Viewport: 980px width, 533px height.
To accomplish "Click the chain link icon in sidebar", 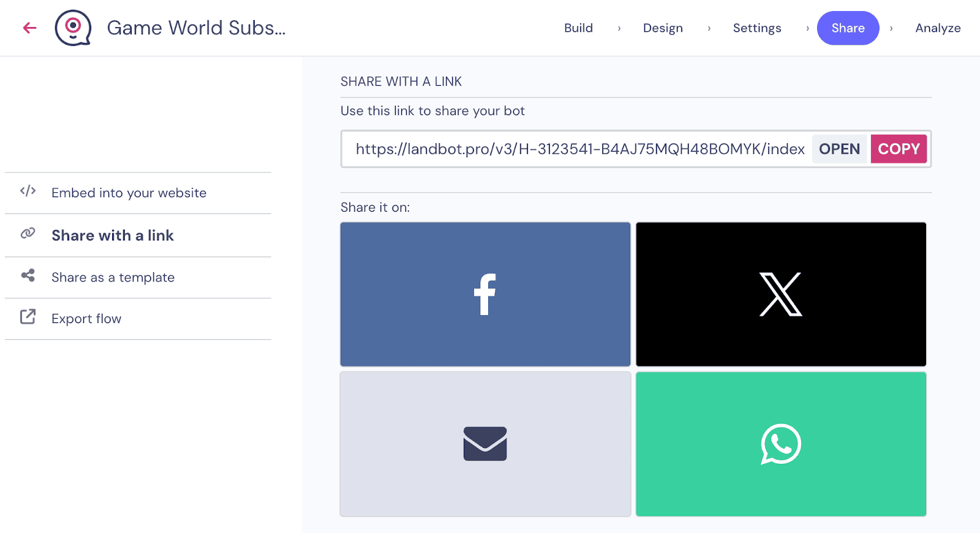I will [28, 233].
